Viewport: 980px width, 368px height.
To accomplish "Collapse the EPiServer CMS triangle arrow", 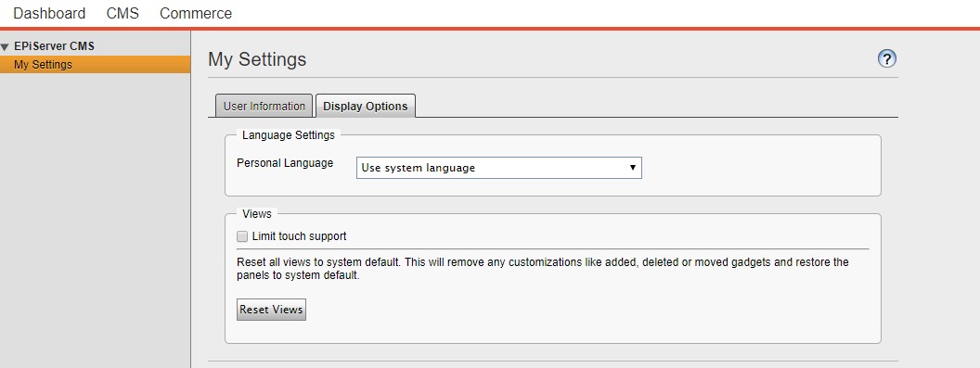I will pos(5,47).
